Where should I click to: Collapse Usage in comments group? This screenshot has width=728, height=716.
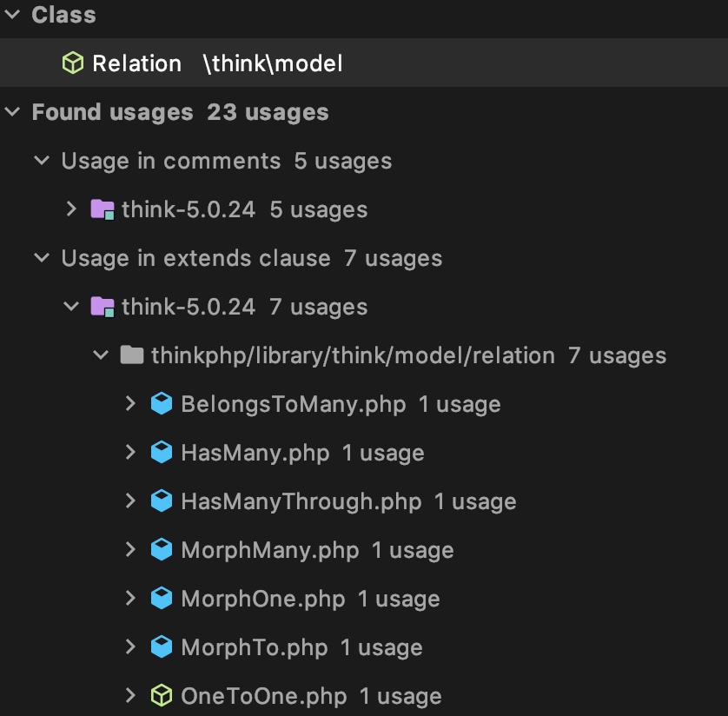[42, 161]
